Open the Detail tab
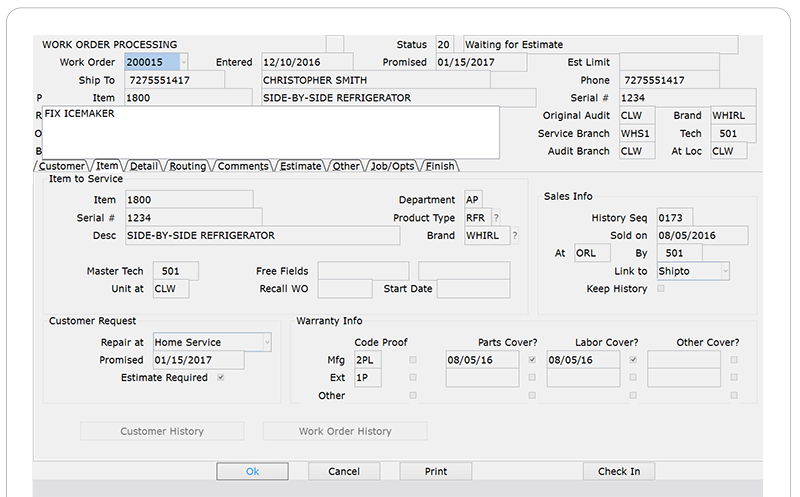 (x=143, y=166)
